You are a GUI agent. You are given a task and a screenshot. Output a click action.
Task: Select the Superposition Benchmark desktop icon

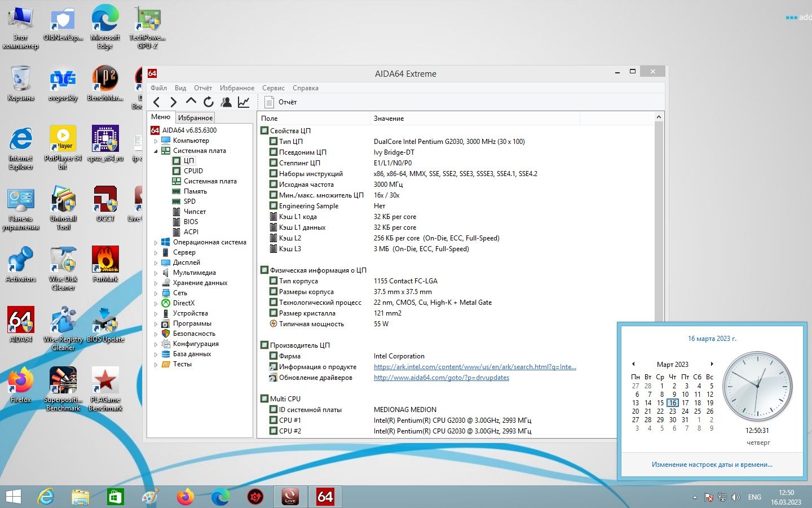click(63, 389)
